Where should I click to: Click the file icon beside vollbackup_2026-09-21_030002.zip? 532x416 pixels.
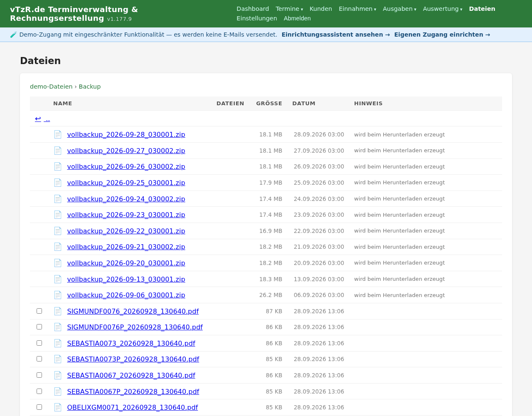[x=58, y=247]
